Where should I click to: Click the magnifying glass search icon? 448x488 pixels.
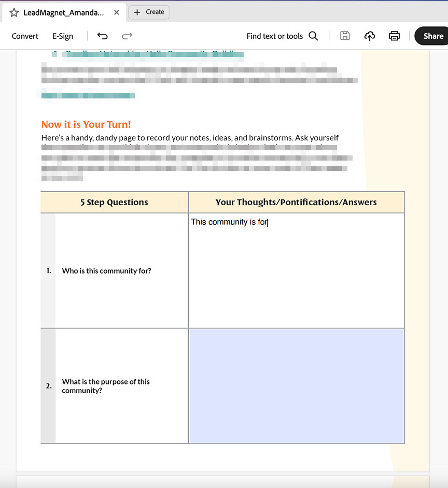click(313, 36)
